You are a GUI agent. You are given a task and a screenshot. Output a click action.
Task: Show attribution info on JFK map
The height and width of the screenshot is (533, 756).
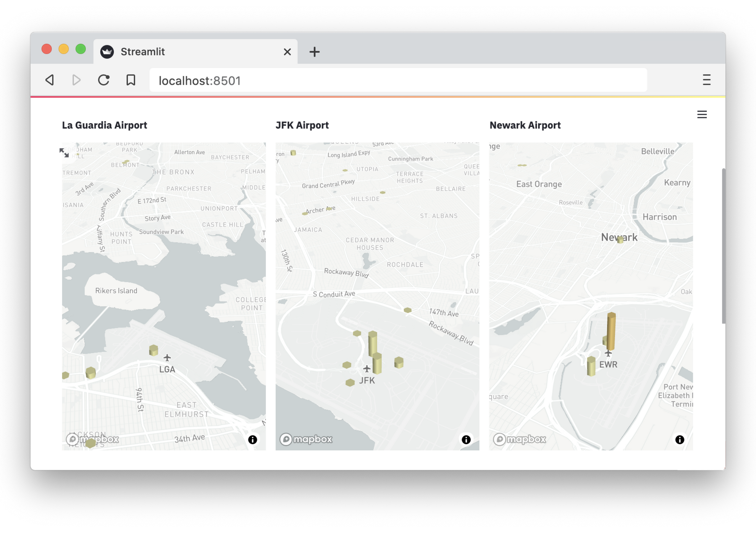pyautogui.click(x=466, y=439)
